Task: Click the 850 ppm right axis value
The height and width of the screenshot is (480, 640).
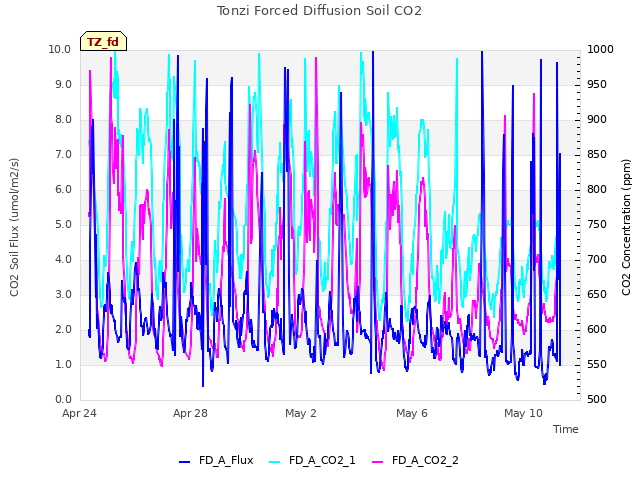Action: pyautogui.click(x=597, y=155)
